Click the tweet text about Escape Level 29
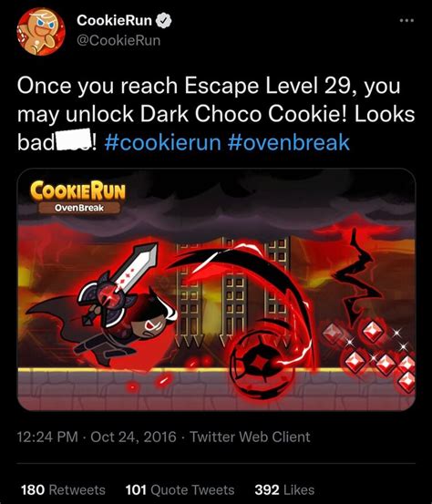 pyautogui.click(x=216, y=114)
